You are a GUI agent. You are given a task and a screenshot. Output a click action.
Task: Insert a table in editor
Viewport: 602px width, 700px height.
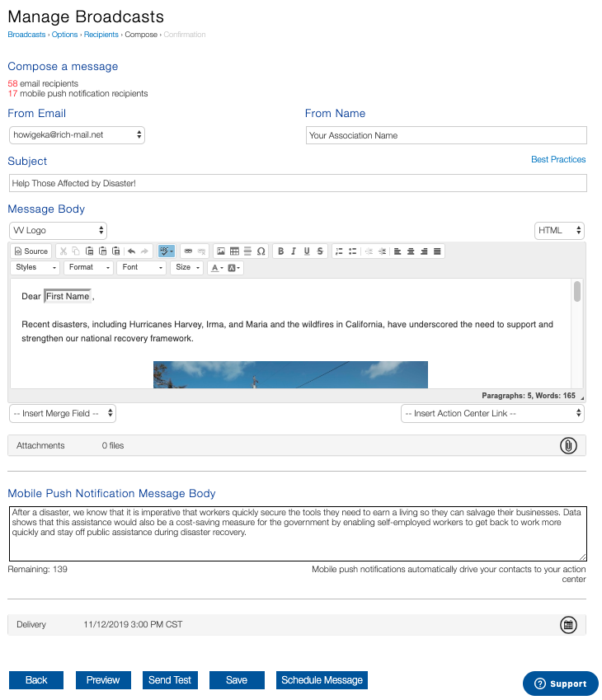tap(234, 251)
